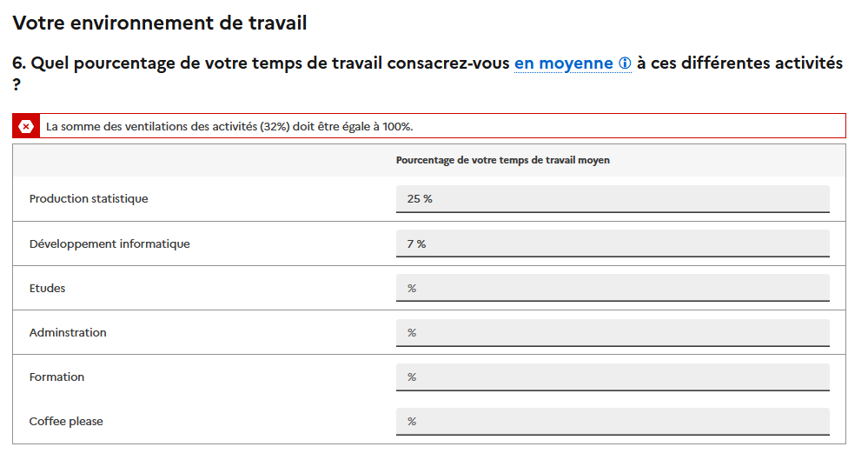Click the Développement informatique percentage input

(612, 243)
